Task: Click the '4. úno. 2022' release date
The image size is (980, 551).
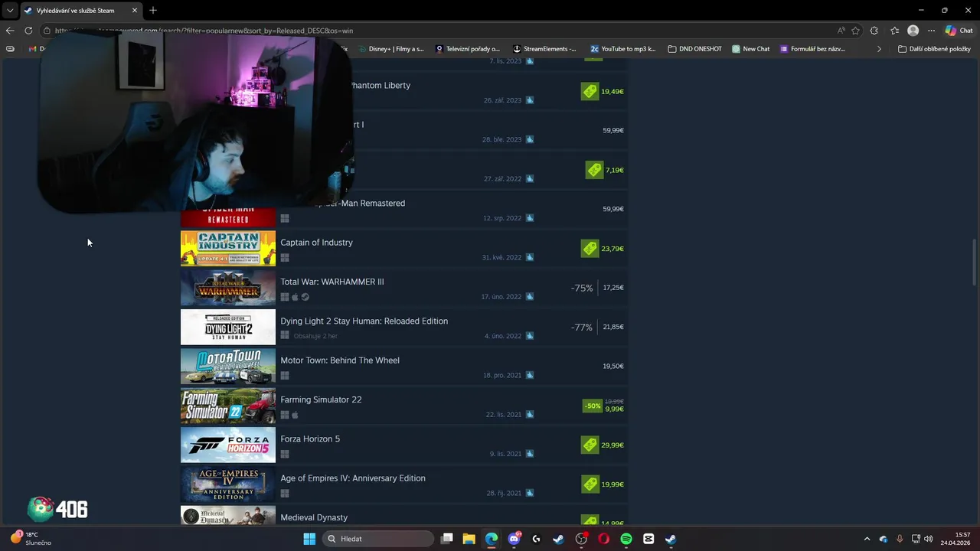Action: pos(503,336)
